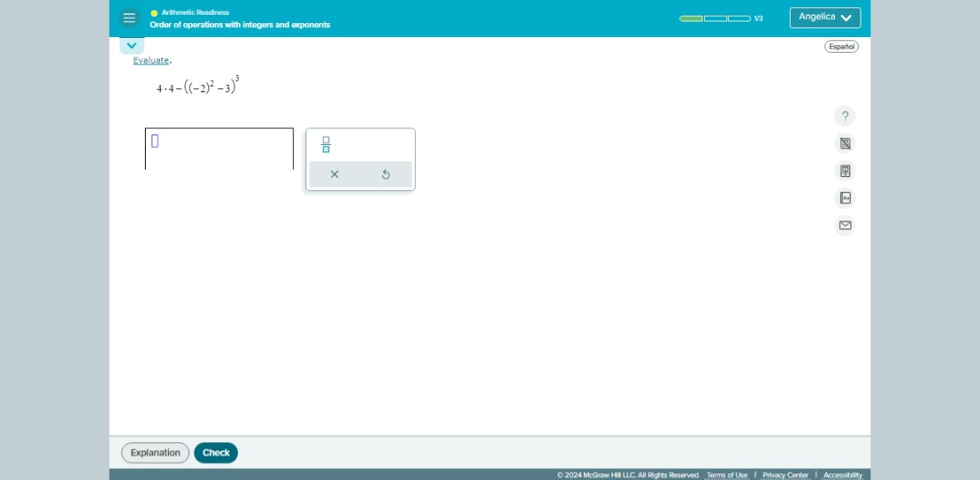The height and width of the screenshot is (480, 980).
Task: Clear the answer using the X icon
Action: (334, 174)
